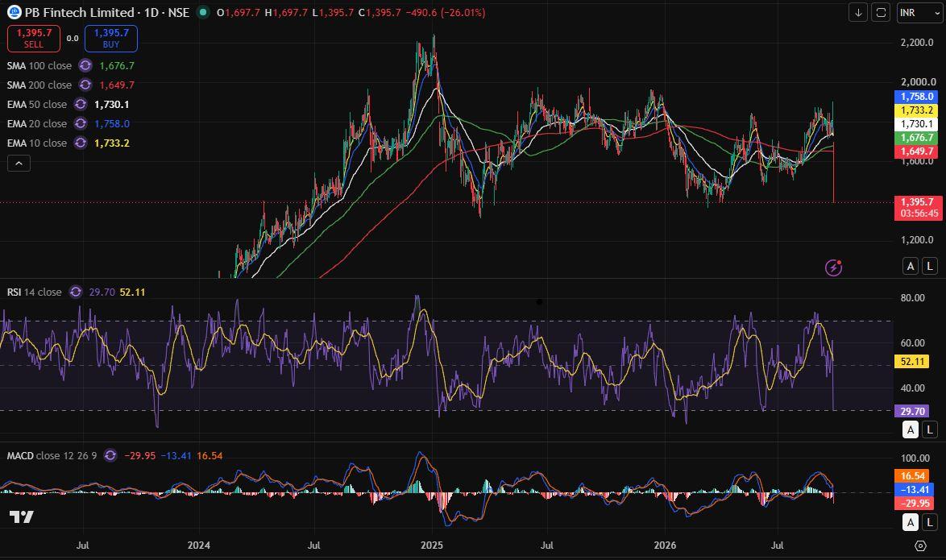Click the PB Fintech logo icon
Image resolution: width=946 pixels, height=560 pixels.
click(x=14, y=12)
